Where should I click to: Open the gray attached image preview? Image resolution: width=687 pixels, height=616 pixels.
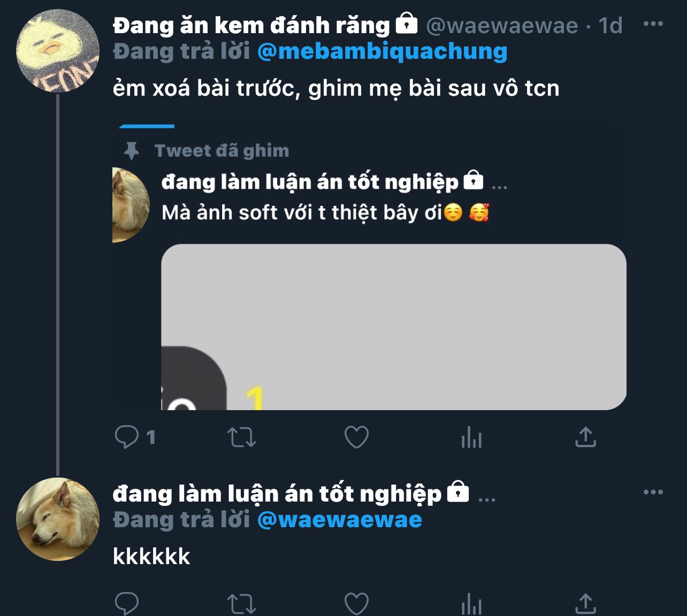pyautogui.click(x=393, y=327)
